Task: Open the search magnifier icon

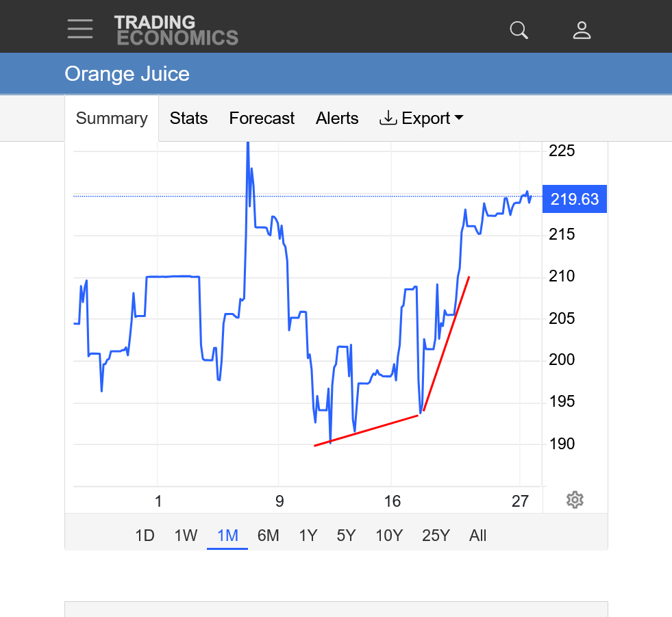Action: pos(519,30)
